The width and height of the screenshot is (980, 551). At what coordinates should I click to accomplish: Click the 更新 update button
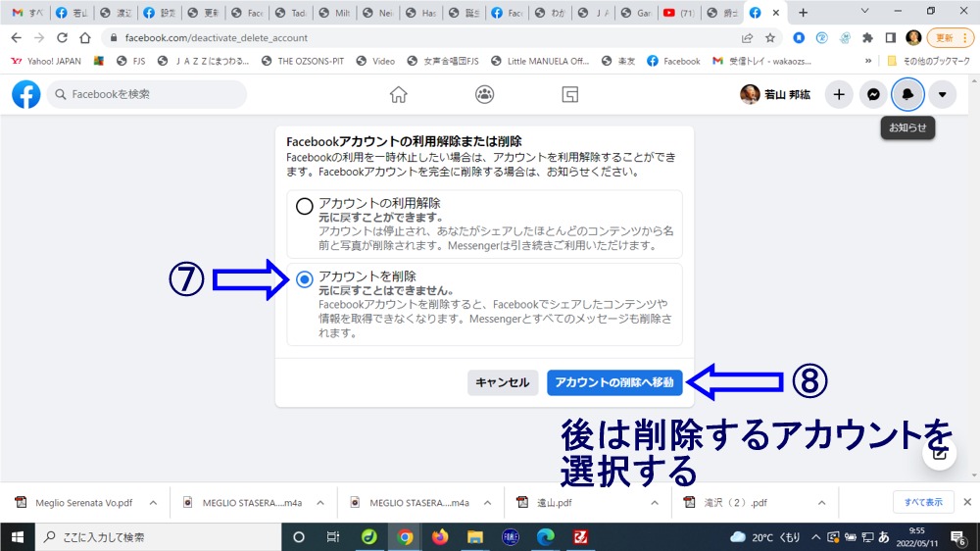950,38
